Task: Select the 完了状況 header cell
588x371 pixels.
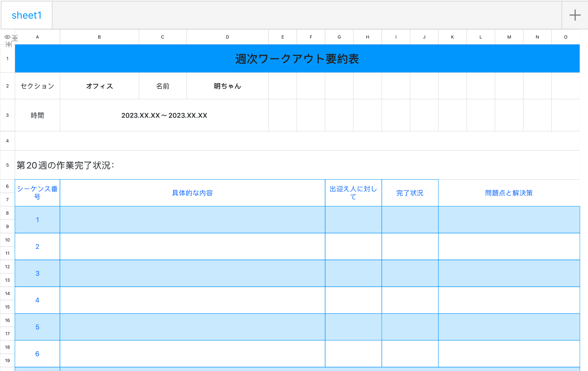Action: pyautogui.click(x=410, y=193)
